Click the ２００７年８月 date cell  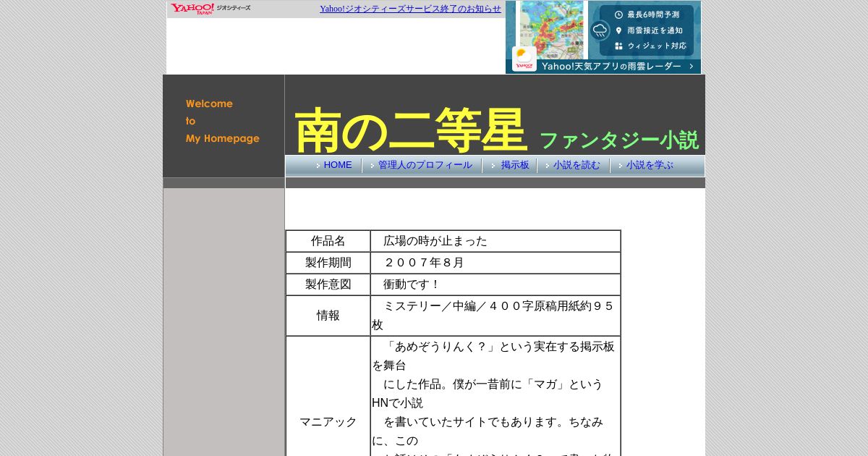pyautogui.click(x=495, y=263)
